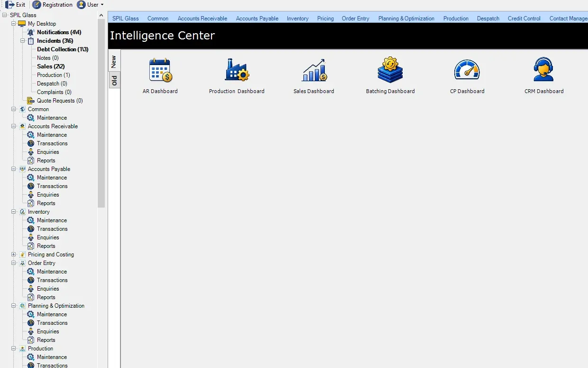Open the Production menu
The image size is (588, 368).
coord(456,19)
